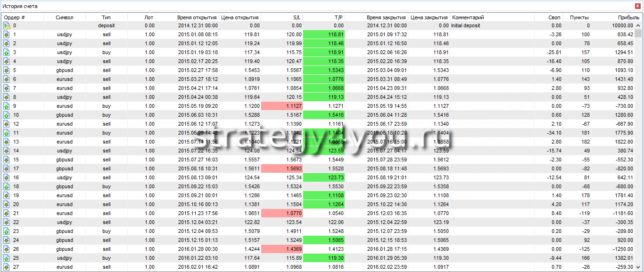Click the green T/P cell 118.81
The width and height of the screenshot is (644, 272).
(324, 35)
